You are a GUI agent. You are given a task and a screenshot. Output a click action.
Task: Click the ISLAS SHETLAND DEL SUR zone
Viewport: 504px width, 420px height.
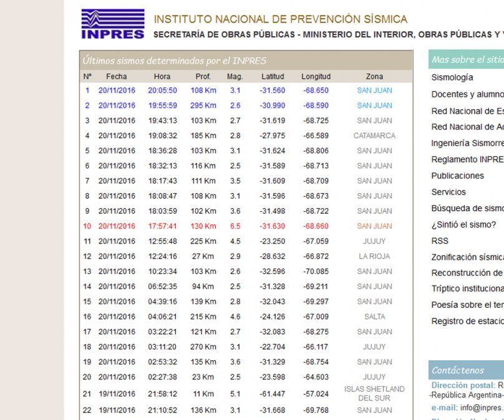[x=374, y=393]
